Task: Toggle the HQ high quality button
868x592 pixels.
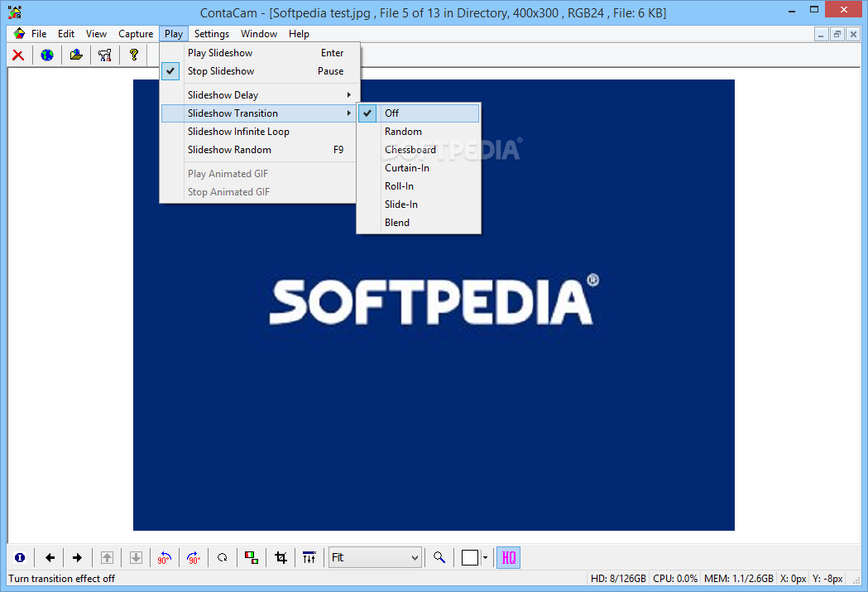Action: pos(508,558)
